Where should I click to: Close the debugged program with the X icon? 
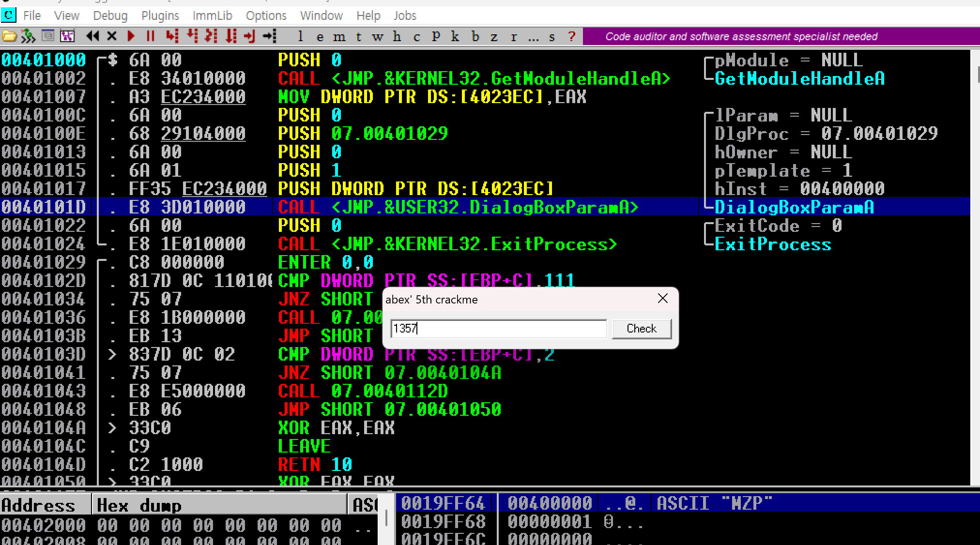click(112, 36)
